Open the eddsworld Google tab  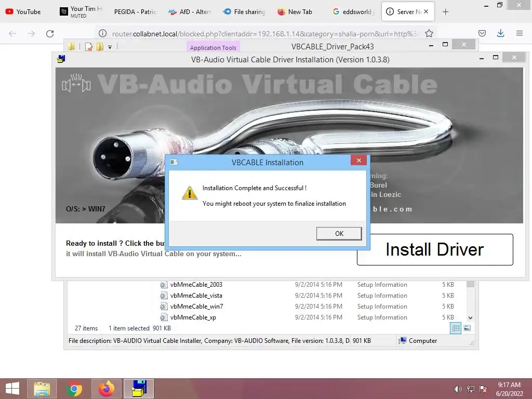[x=353, y=11]
